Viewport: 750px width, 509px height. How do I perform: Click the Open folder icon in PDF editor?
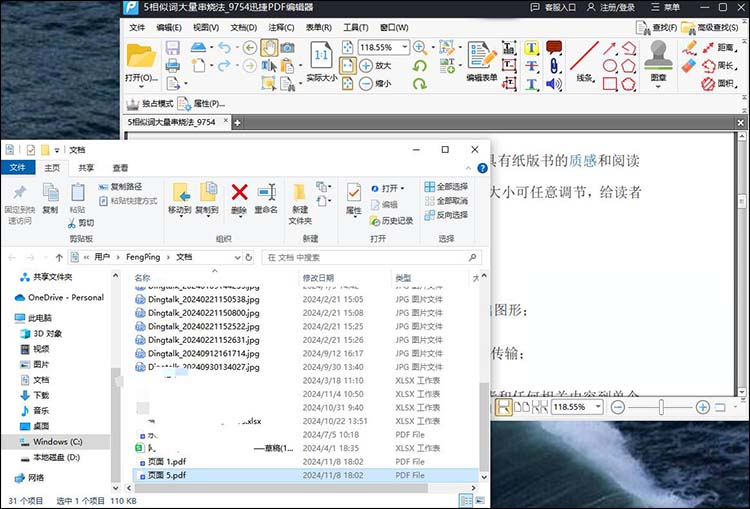tap(141, 56)
